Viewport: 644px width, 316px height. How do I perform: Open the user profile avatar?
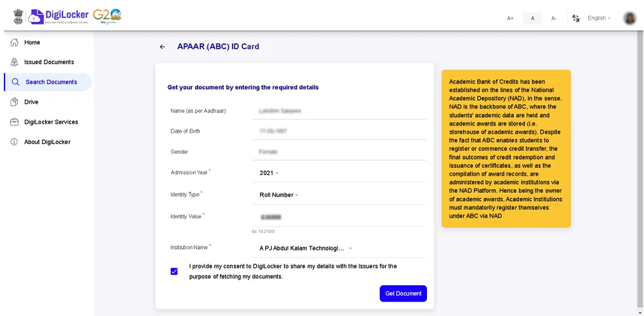click(x=629, y=18)
